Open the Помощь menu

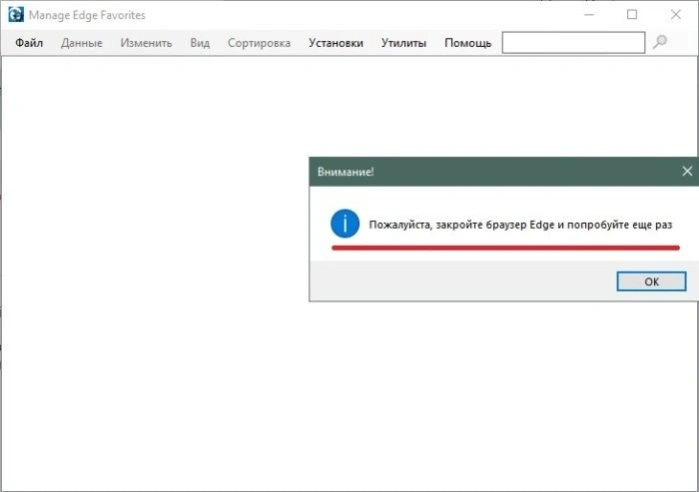[x=468, y=43]
